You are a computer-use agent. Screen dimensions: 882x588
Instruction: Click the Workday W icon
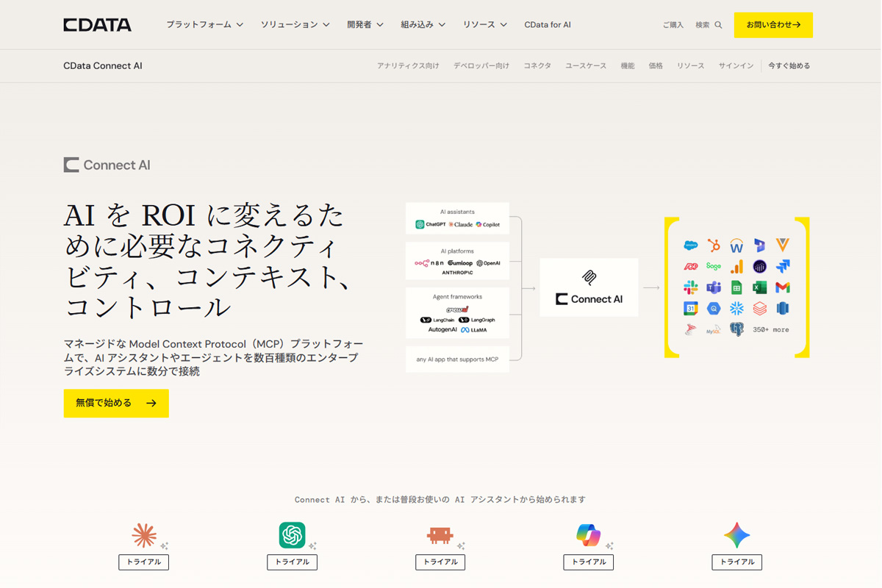736,245
